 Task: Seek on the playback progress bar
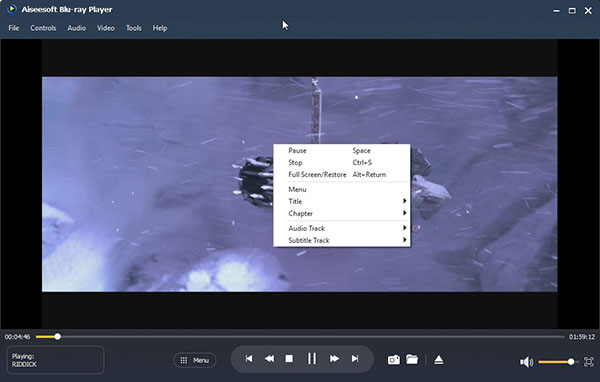tap(300, 337)
